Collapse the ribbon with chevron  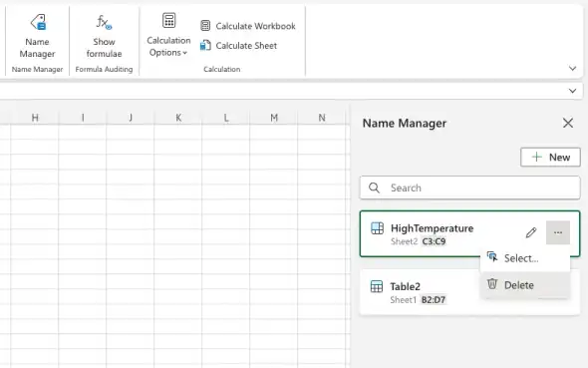[x=572, y=68]
